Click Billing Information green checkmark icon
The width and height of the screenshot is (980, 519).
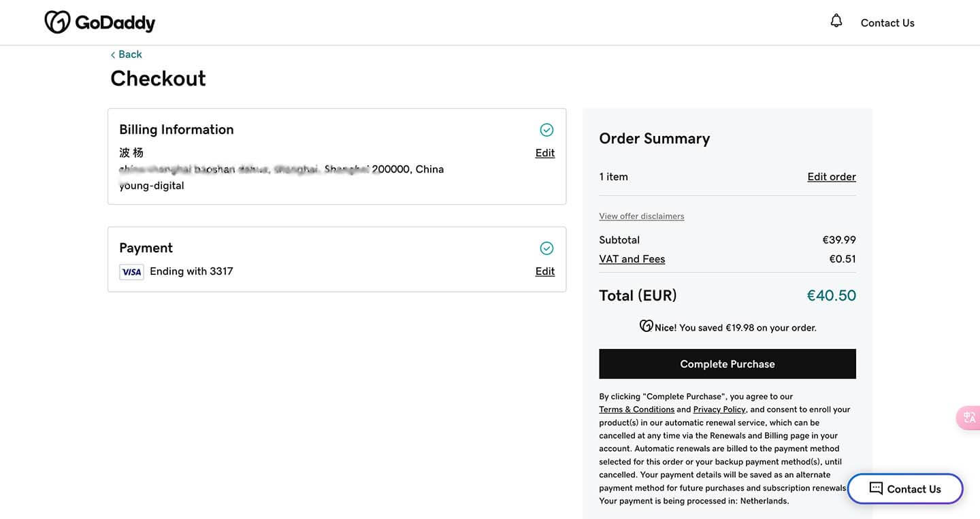click(546, 130)
